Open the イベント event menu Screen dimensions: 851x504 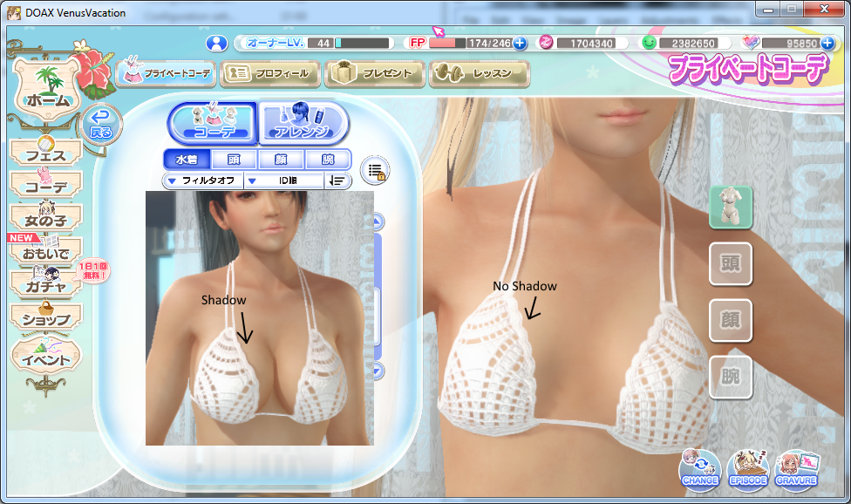pos(46,356)
